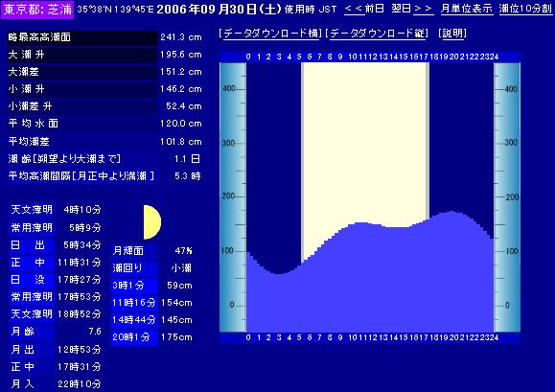This screenshot has height=392, width=555.
Task: Click moonrise time 12時53分
Action: [80, 350]
